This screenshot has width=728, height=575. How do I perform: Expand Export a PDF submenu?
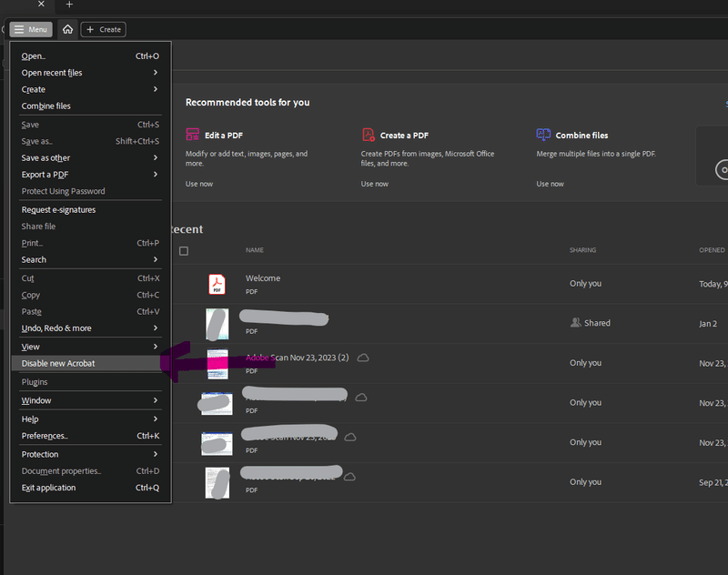pos(90,175)
